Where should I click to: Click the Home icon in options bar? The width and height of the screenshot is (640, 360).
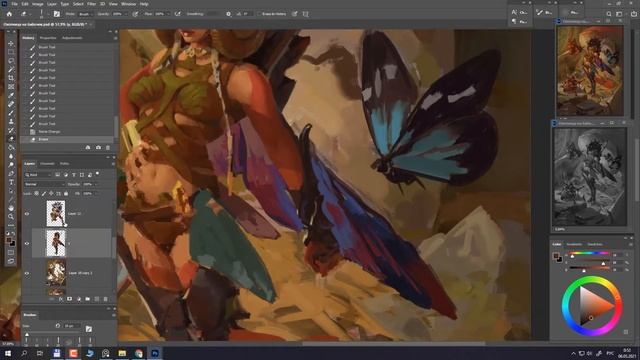click(9, 14)
